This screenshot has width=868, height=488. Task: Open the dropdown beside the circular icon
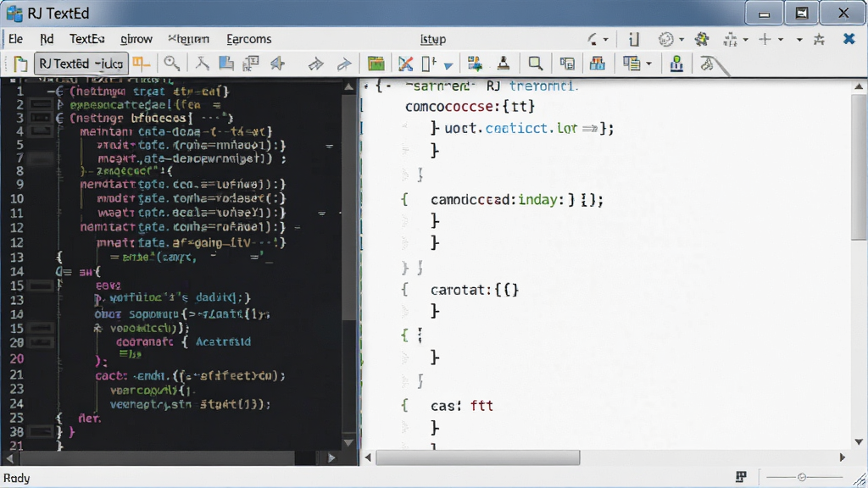(x=682, y=40)
